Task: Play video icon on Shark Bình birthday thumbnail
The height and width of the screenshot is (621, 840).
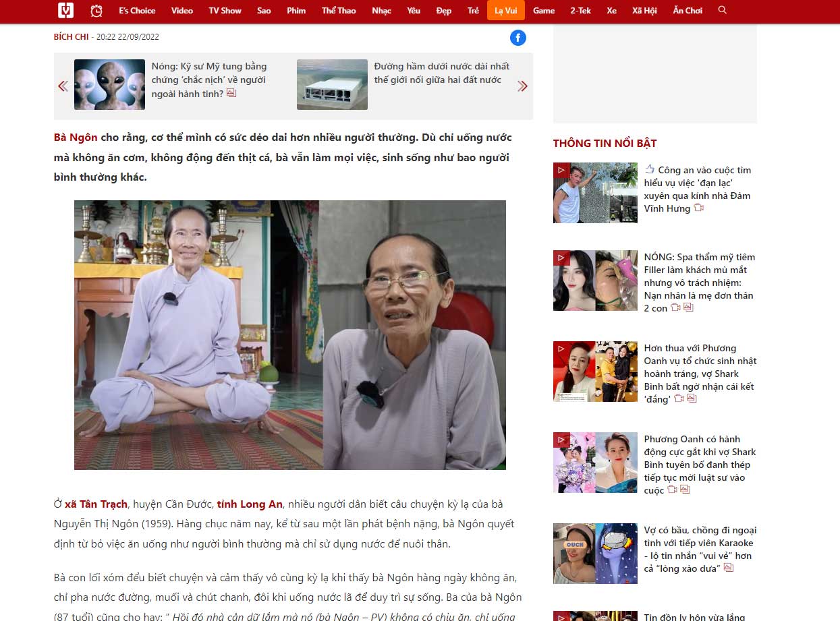Action: [561, 349]
